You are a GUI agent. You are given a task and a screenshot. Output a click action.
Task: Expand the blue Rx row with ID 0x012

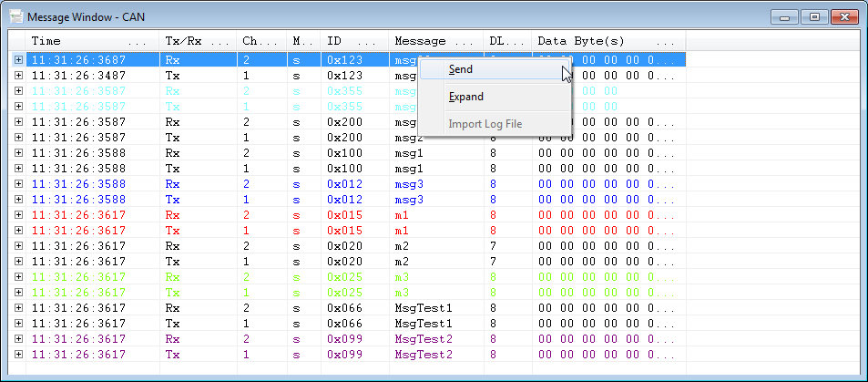click(x=18, y=183)
